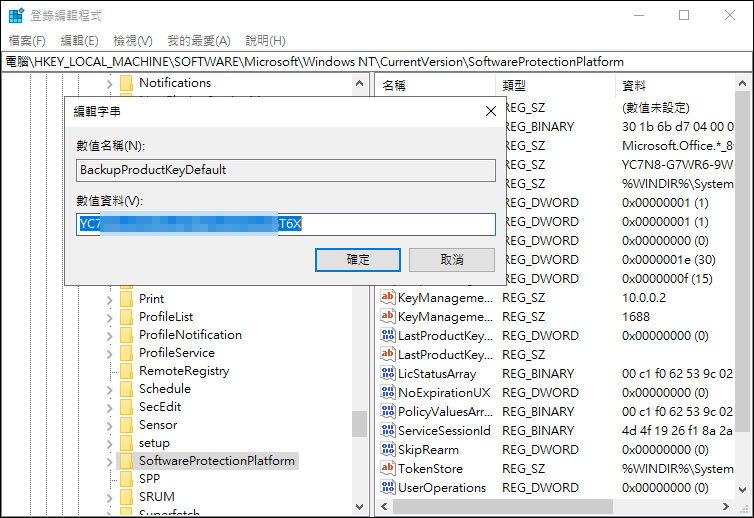Open the 檢視(V) menu
The height and width of the screenshot is (518, 754).
133,41
